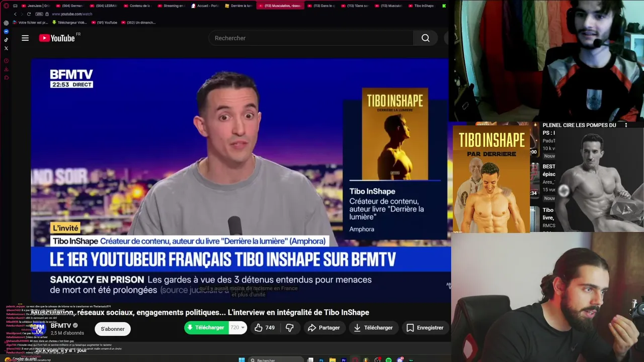Viewport: 644px width, 362px height.
Task: Click the S'abonner subscribe button
Action: pyautogui.click(x=113, y=329)
